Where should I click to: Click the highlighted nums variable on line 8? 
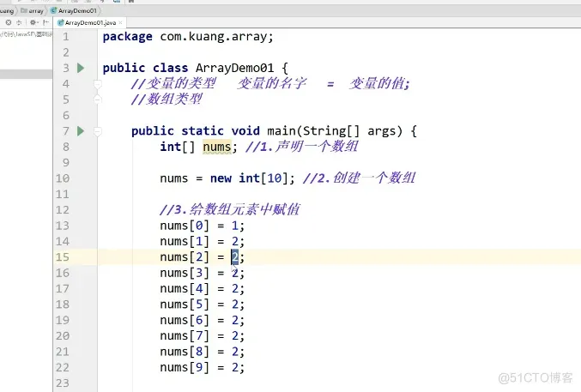pyautogui.click(x=217, y=147)
